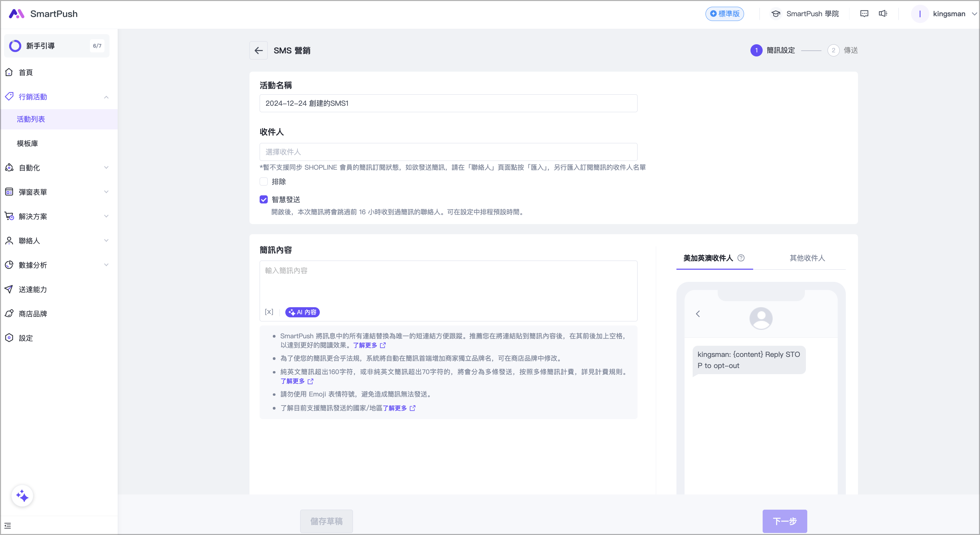Open the kingsman account dropdown
This screenshot has width=980, height=535.
pyautogui.click(x=949, y=14)
